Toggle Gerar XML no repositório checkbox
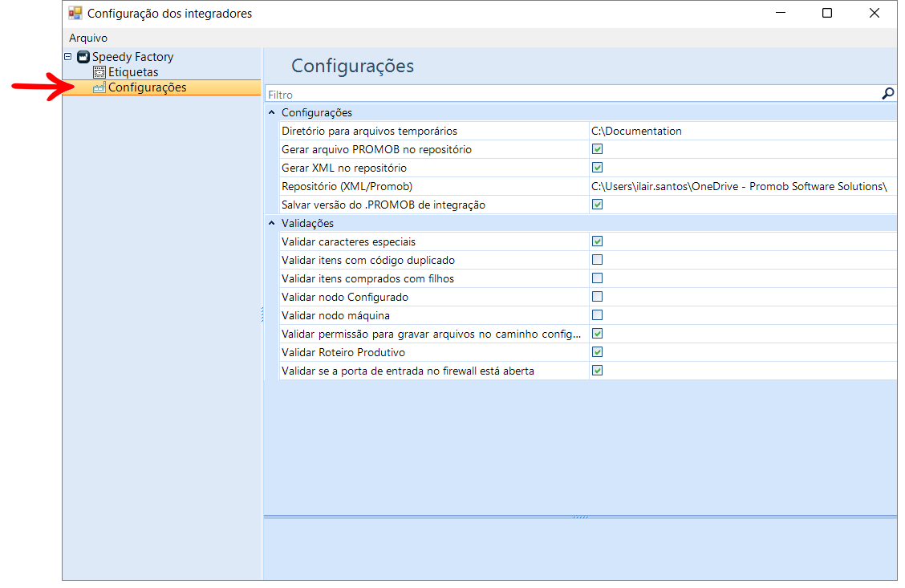The height and width of the screenshot is (588, 905). (598, 168)
